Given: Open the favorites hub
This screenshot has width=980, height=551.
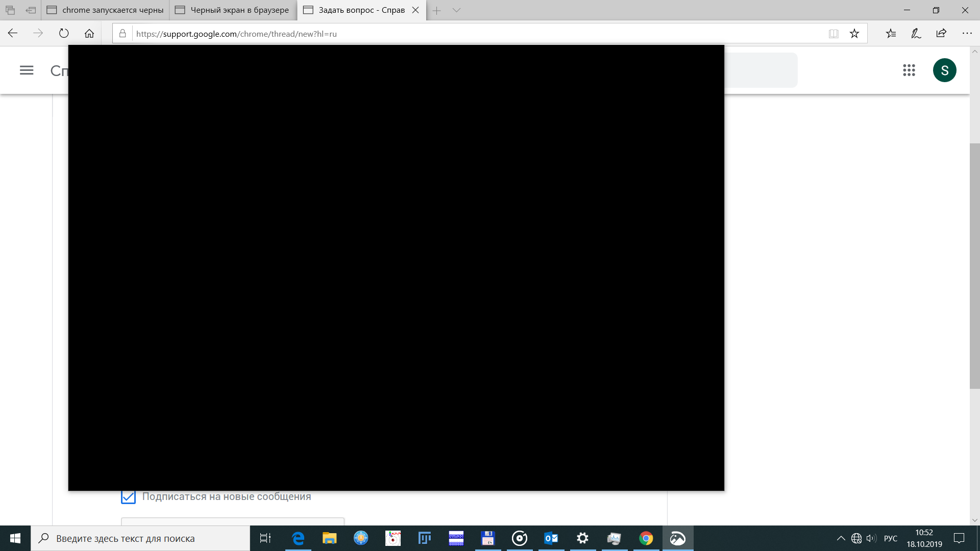Looking at the screenshot, I should click(x=891, y=34).
